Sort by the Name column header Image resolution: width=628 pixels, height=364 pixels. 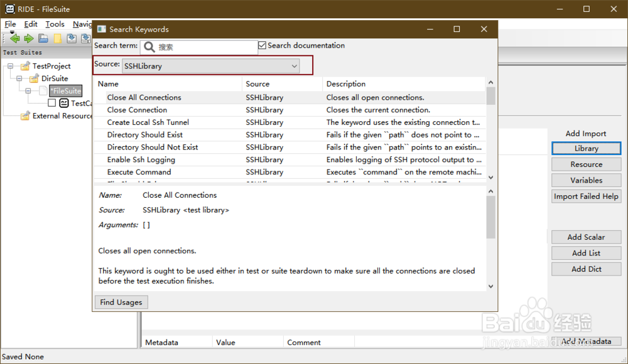(168, 83)
